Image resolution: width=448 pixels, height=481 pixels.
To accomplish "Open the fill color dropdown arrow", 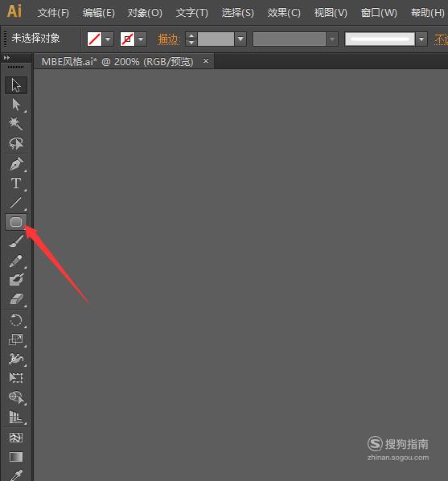I will [x=108, y=39].
